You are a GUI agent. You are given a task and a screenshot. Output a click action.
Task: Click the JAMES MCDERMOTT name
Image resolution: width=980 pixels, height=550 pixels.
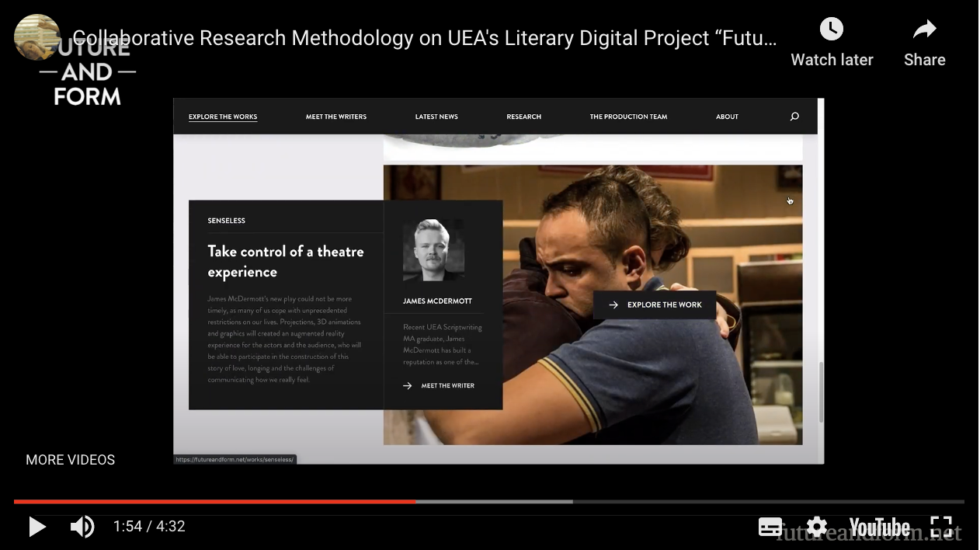click(437, 301)
